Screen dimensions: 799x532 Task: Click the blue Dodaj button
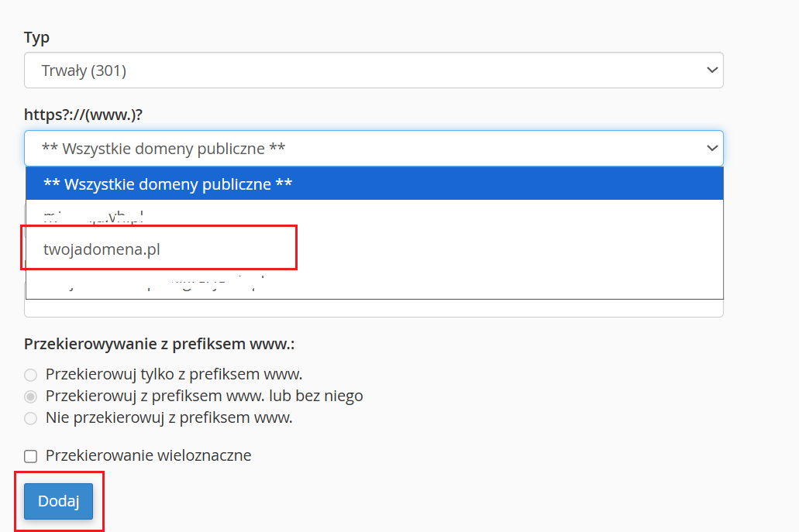(59, 502)
